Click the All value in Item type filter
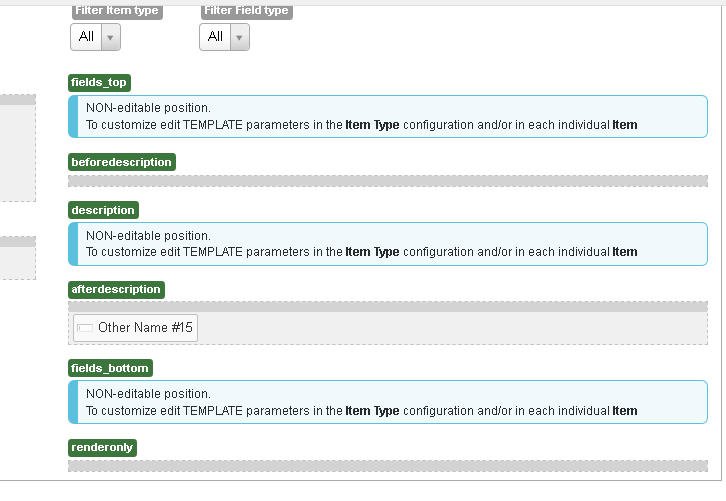726x501 pixels. click(x=86, y=37)
